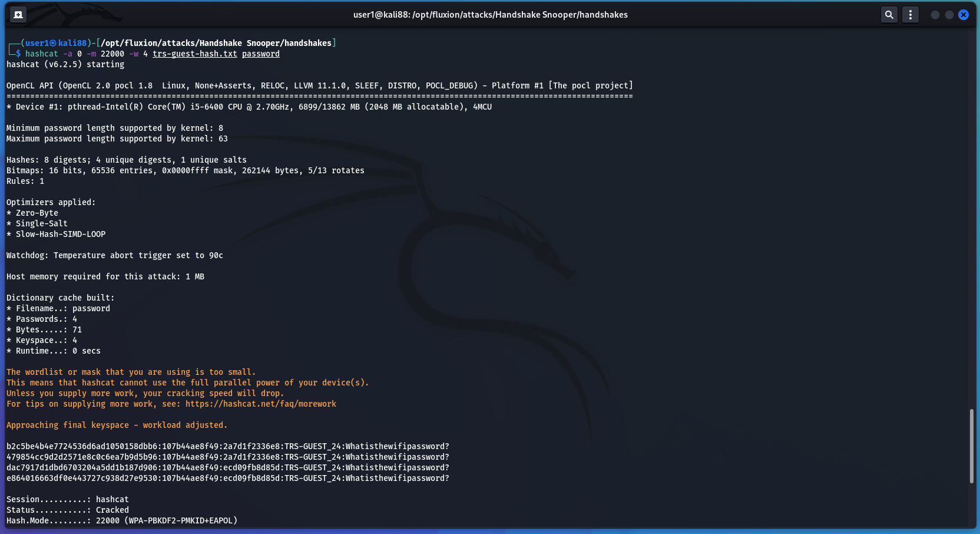
Task: Click the terminal scrollbar handle
Action: point(972,446)
